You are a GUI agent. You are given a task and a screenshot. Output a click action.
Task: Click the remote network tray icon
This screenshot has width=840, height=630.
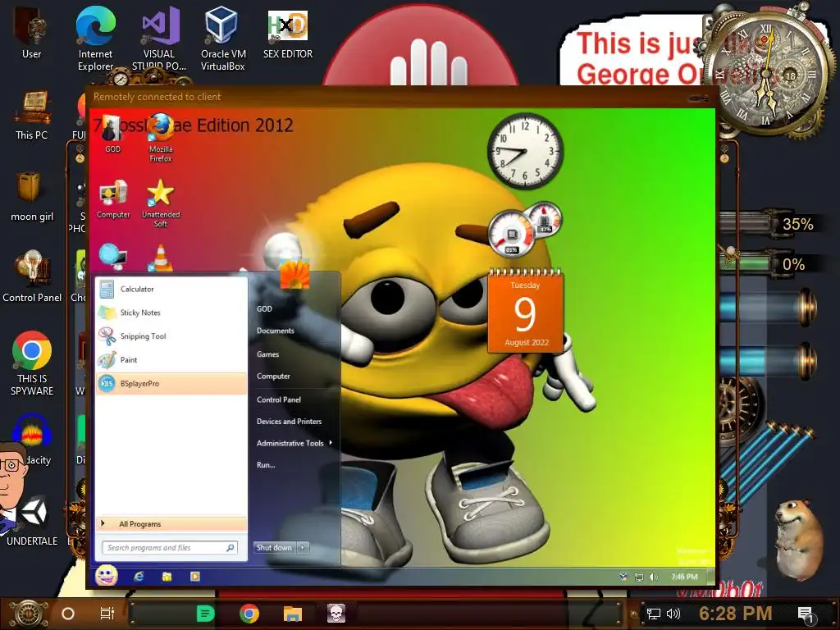[638, 577]
